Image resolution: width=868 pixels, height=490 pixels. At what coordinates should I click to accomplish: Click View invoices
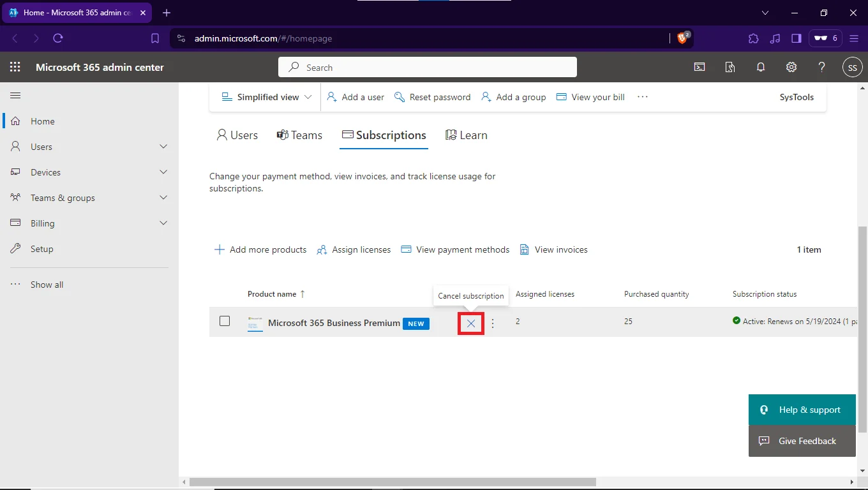click(x=553, y=249)
